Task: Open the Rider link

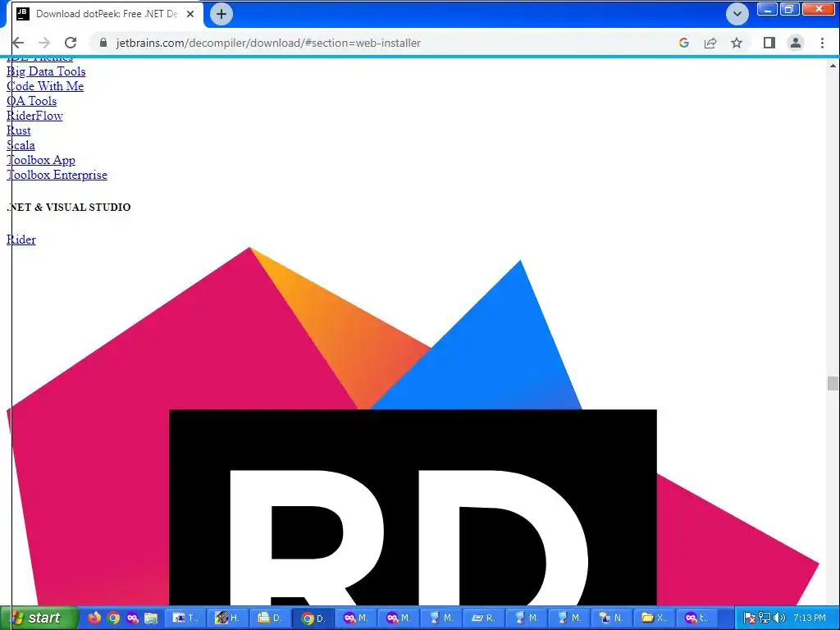Action: click(21, 240)
